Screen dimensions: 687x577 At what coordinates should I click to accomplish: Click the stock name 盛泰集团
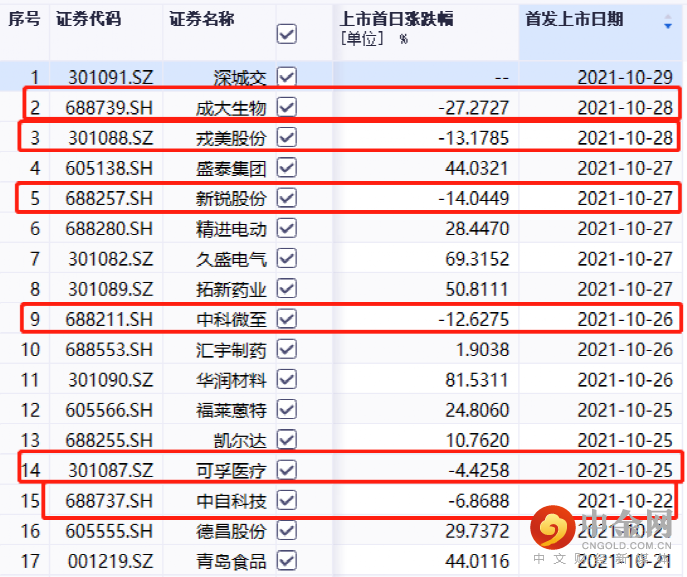coord(231,169)
